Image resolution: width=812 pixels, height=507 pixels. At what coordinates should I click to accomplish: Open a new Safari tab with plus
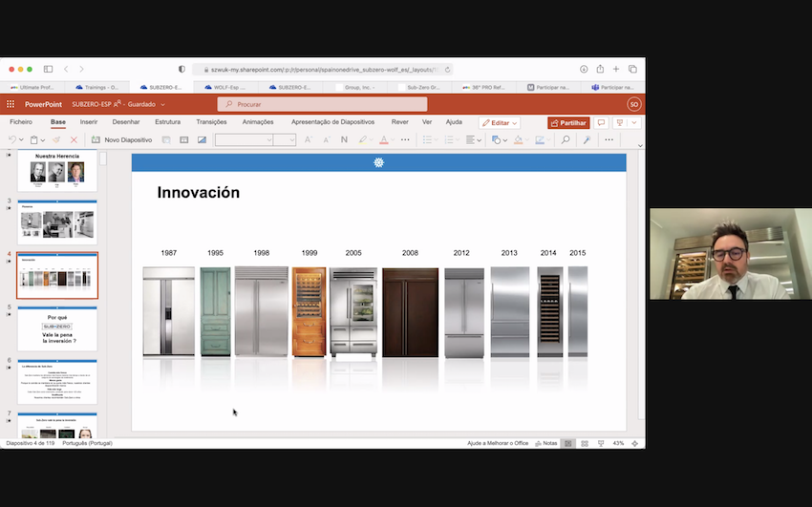[616, 69]
